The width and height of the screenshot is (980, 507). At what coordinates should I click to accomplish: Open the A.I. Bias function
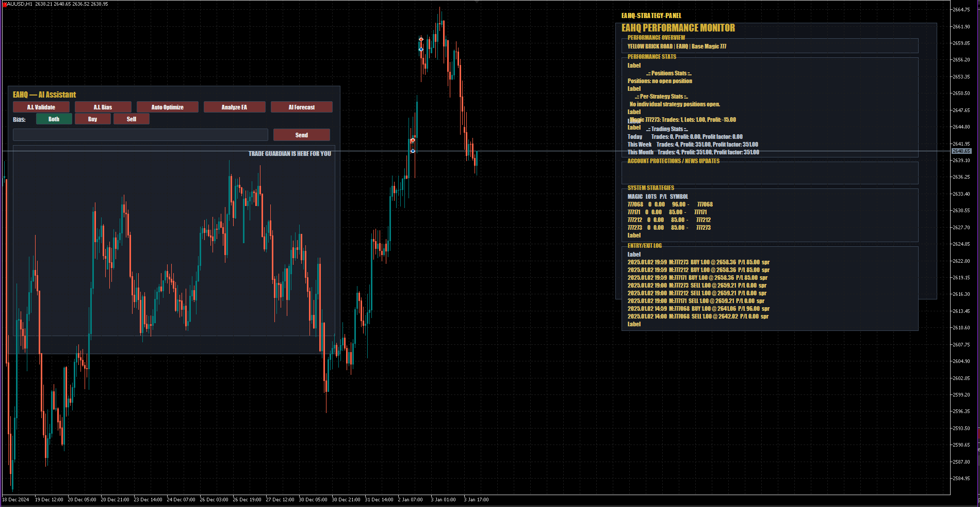(x=103, y=107)
